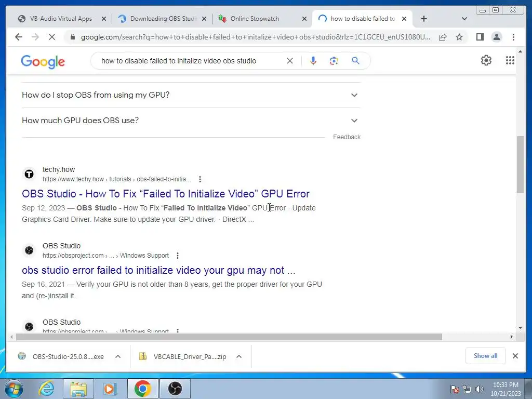
Task: Open "obs studio error failed to initialize" result
Action: click(x=158, y=270)
